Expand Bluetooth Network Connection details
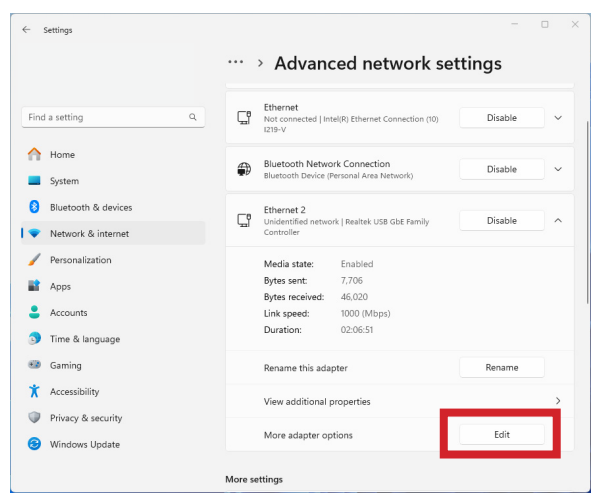The width and height of the screenshot is (606, 504). pyautogui.click(x=558, y=169)
